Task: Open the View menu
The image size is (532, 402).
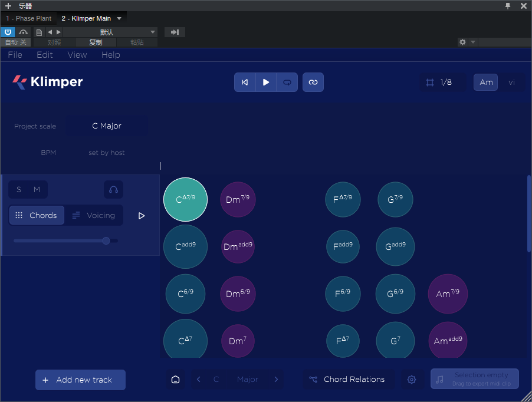Action: coord(77,55)
